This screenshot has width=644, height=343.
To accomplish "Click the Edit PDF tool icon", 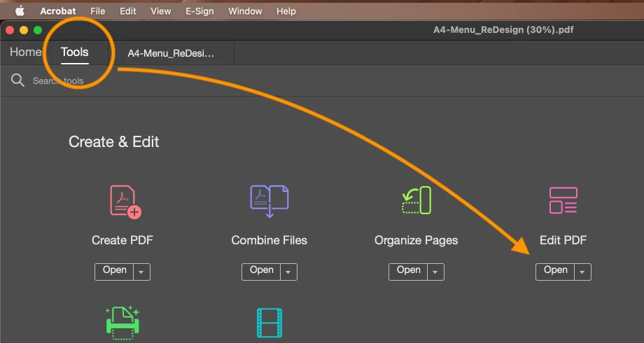I will pos(563,200).
